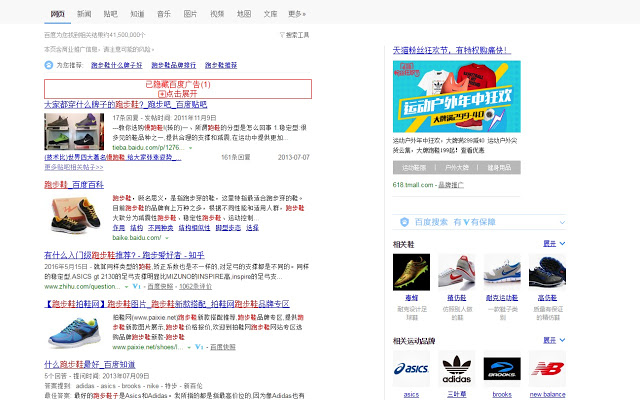This screenshot has height=400, width=640.
Task: Open the 不同种类 sublink in baike result
Action: (161, 228)
